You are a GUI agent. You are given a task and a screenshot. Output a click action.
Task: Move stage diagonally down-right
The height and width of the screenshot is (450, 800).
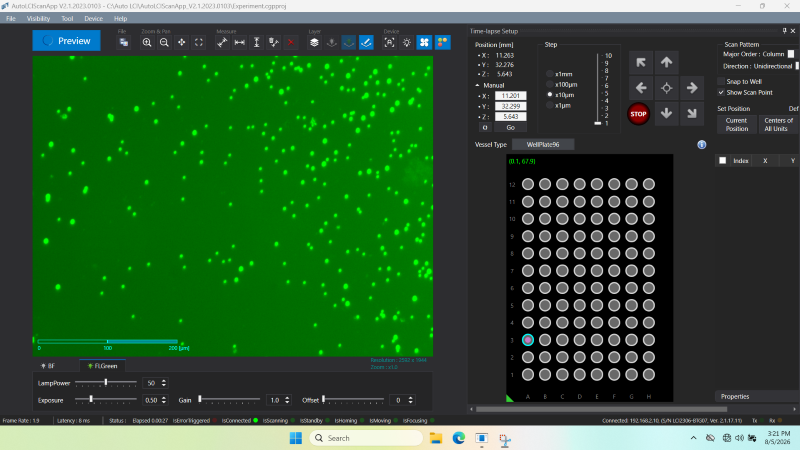(692, 113)
